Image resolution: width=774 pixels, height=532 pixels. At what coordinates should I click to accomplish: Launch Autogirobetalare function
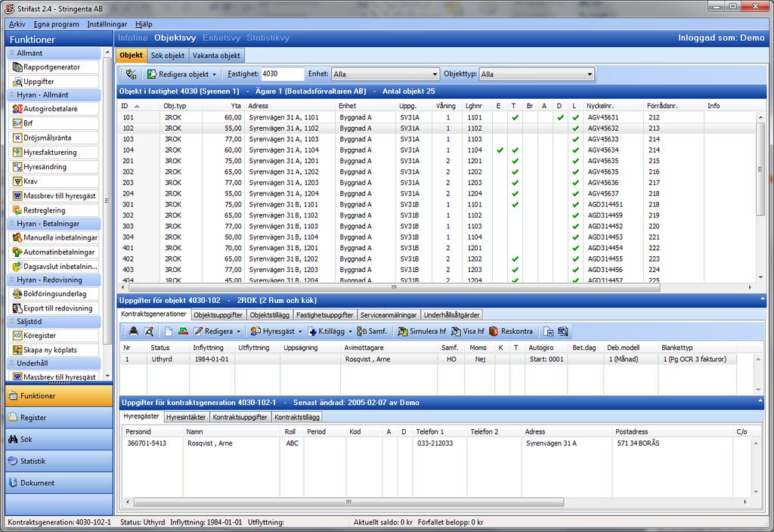pos(54,109)
